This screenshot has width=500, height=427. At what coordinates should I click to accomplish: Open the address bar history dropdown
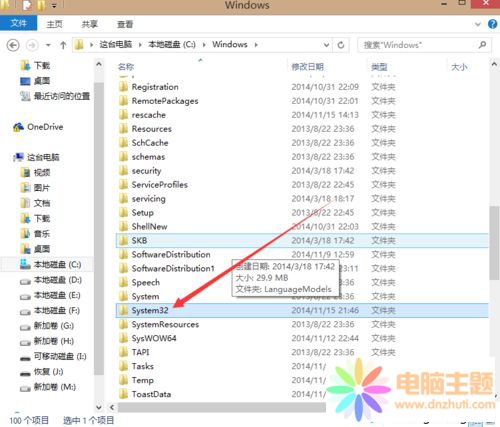(326, 45)
